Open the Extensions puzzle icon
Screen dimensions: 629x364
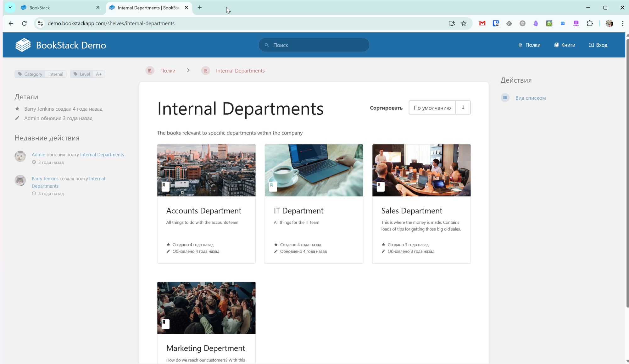(x=590, y=23)
